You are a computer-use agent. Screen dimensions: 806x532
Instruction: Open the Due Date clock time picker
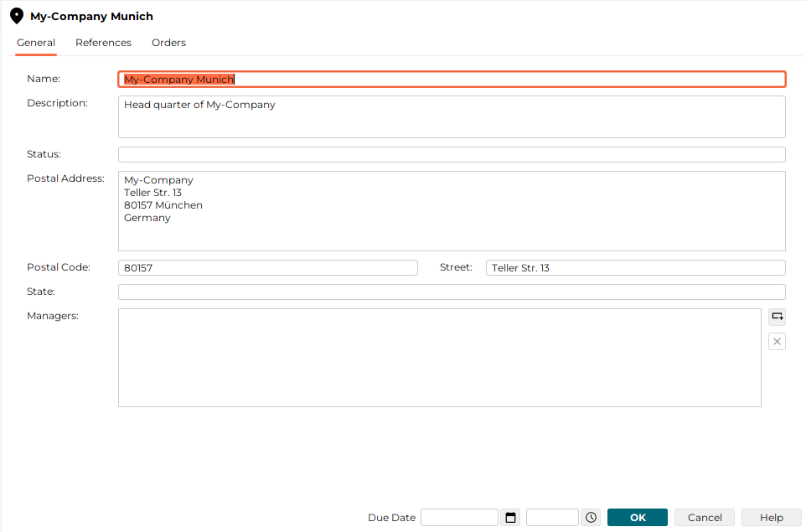point(591,517)
